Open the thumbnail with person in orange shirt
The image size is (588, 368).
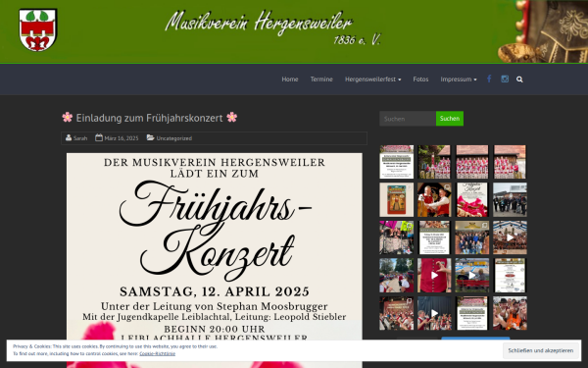[x=510, y=313]
